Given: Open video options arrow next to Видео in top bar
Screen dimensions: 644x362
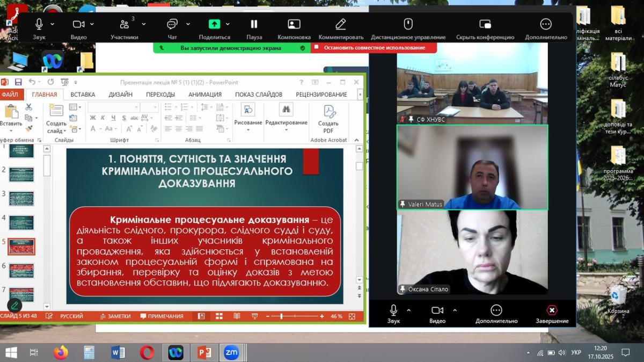Looking at the screenshot, I should click(92, 24).
